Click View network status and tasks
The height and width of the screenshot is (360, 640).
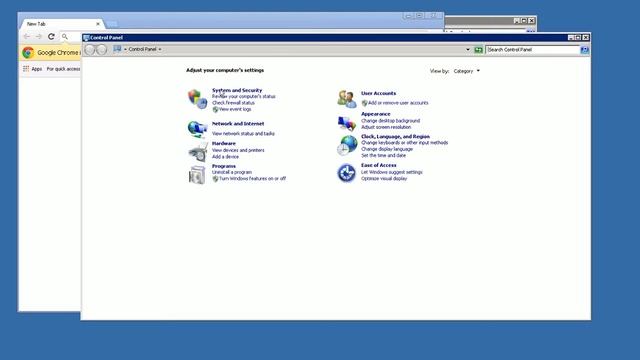point(243,134)
